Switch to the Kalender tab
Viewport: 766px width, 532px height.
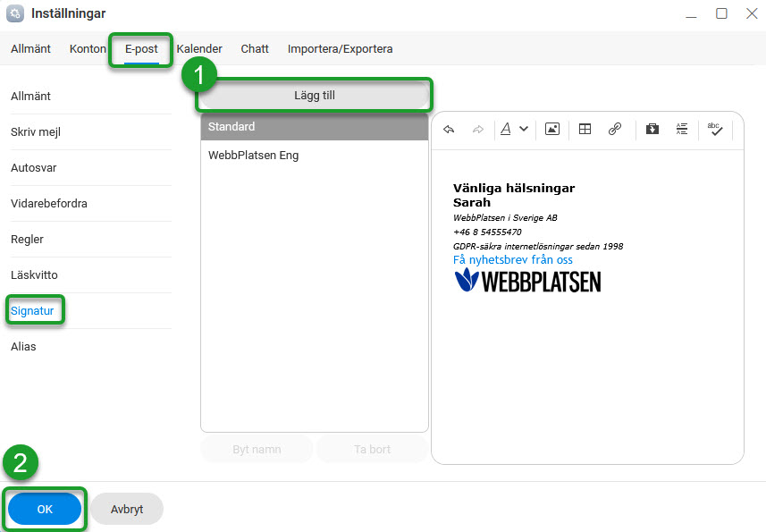pyautogui.click(x=200, y=49)
